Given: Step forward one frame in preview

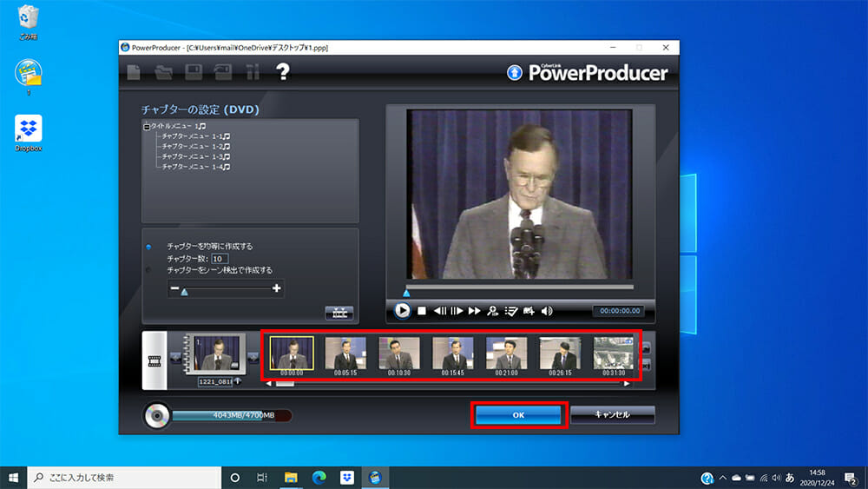Looking at the screenshot, I should (457, 310).
